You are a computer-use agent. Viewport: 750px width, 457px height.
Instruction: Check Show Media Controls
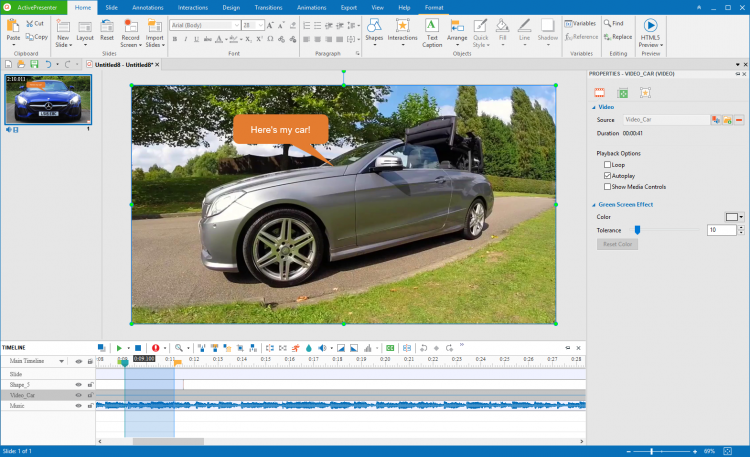tap(607, 186)
